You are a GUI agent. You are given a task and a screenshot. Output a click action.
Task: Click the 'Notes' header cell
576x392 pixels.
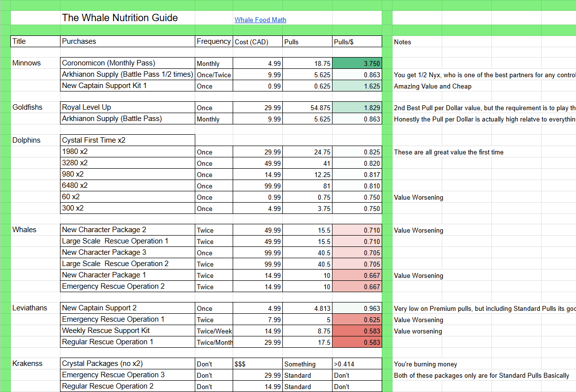(x=417, y=42)
